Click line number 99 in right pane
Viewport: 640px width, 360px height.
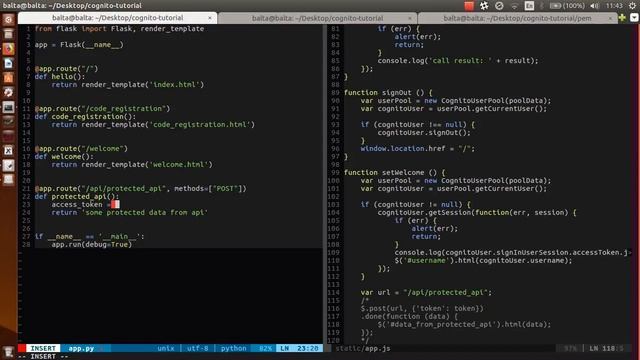[335, 173]
